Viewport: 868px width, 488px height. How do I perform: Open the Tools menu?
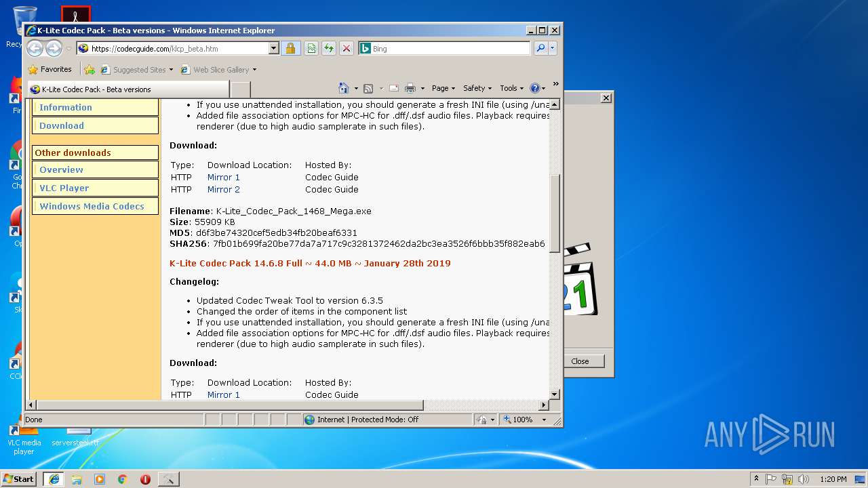[x=512, y=88]
